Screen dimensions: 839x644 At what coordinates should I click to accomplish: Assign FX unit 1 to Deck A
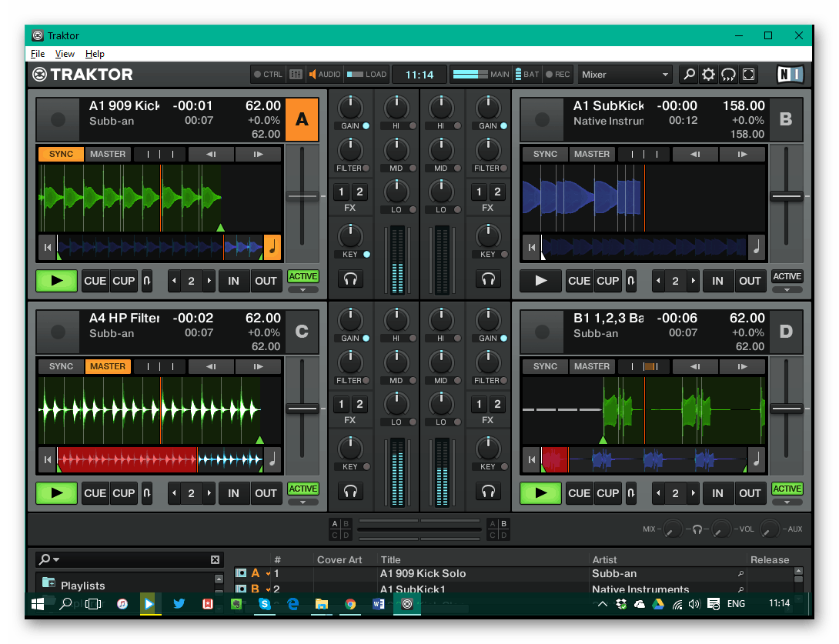[x=342, y=192]
